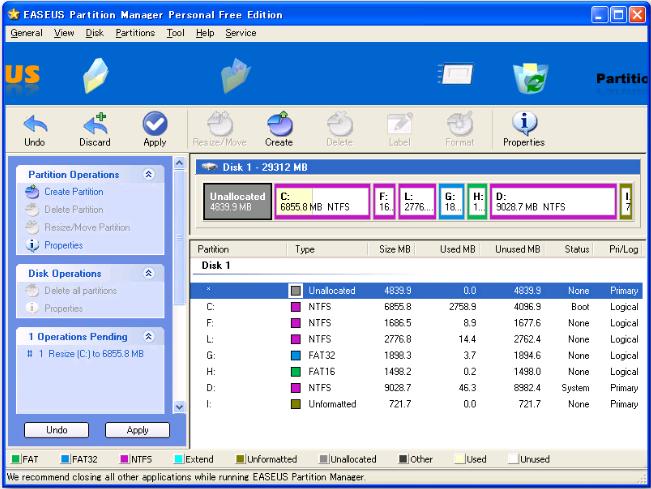Click the crystal icon in the banner
This screenshot has width=651, height=489.
click(96, 76)
